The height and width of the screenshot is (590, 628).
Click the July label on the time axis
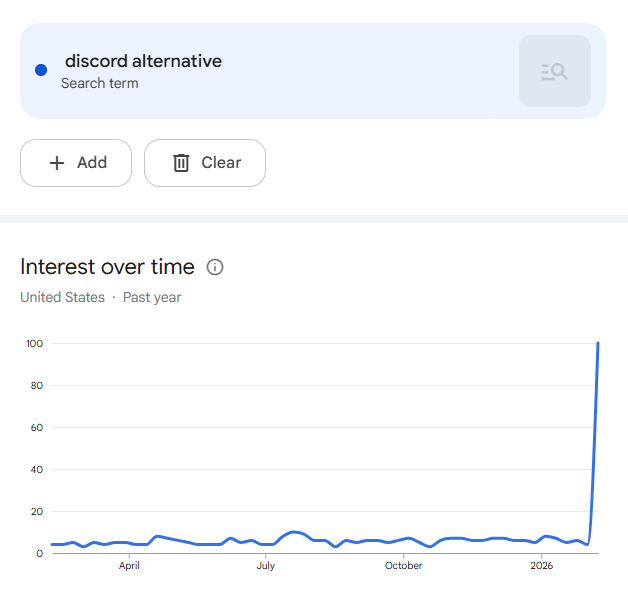point(266,566)
